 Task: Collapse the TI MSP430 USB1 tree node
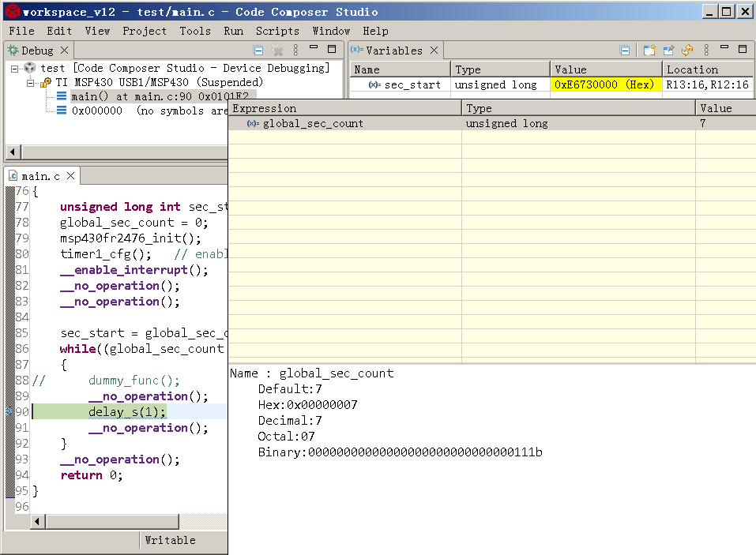[x=31, y=83]
